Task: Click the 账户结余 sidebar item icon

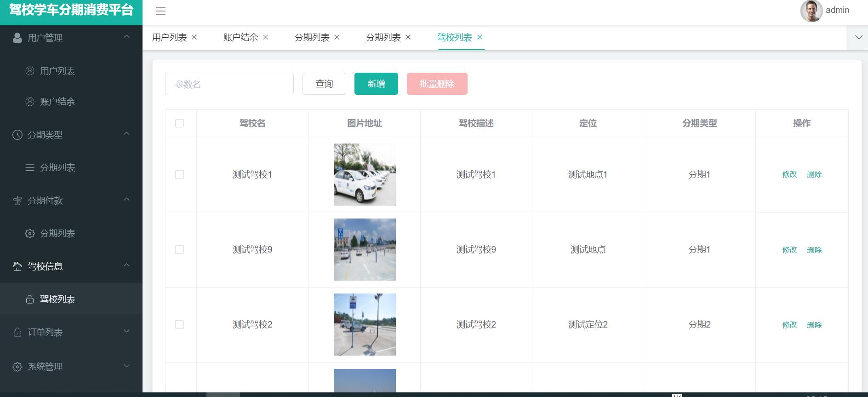Action: point(30,102)
